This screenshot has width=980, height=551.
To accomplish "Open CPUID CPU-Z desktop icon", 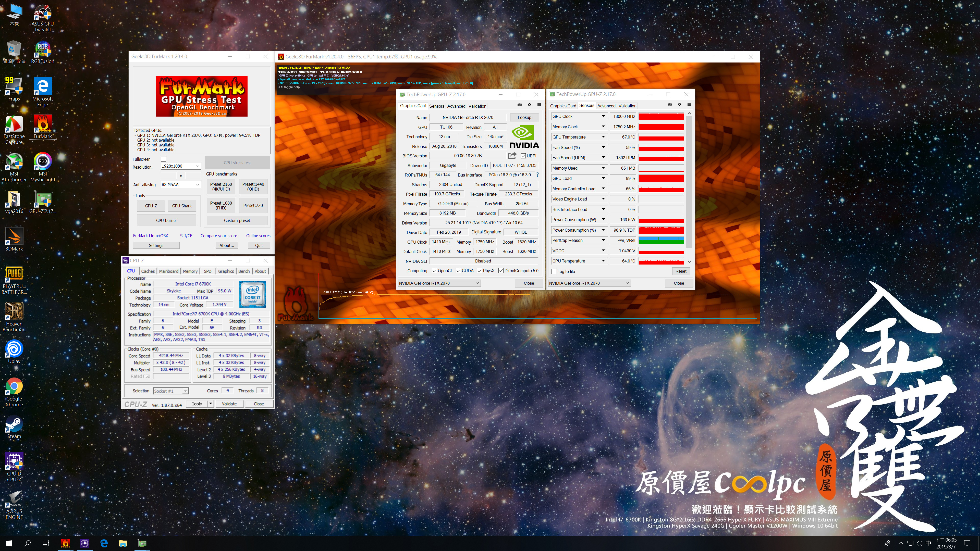I will [x=14, y=467].
